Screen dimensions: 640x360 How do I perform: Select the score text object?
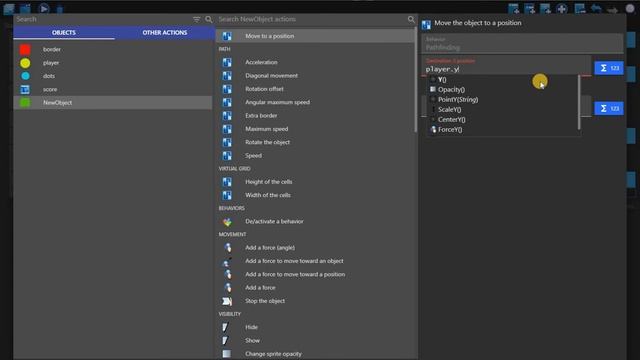(113, 89)
